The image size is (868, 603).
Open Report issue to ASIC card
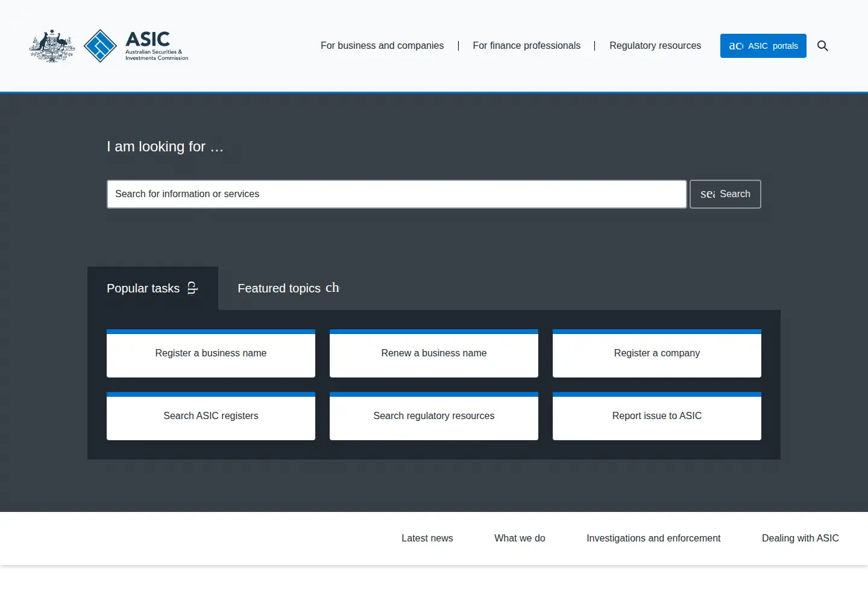657,416
